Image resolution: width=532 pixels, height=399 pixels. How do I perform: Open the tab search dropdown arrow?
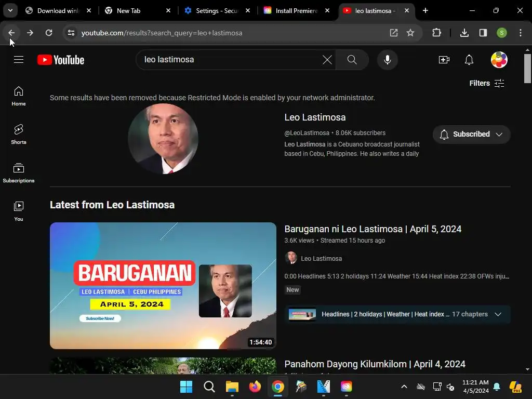(10, 10)
